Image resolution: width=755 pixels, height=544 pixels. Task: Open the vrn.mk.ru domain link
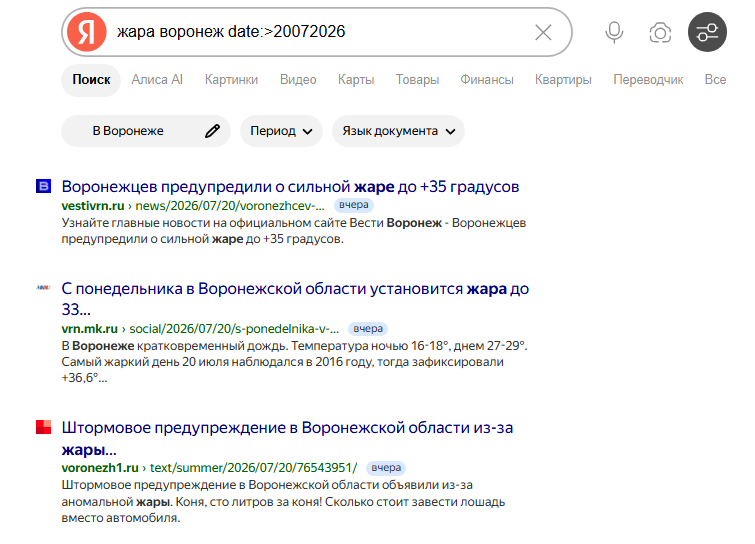click(90, 329)
